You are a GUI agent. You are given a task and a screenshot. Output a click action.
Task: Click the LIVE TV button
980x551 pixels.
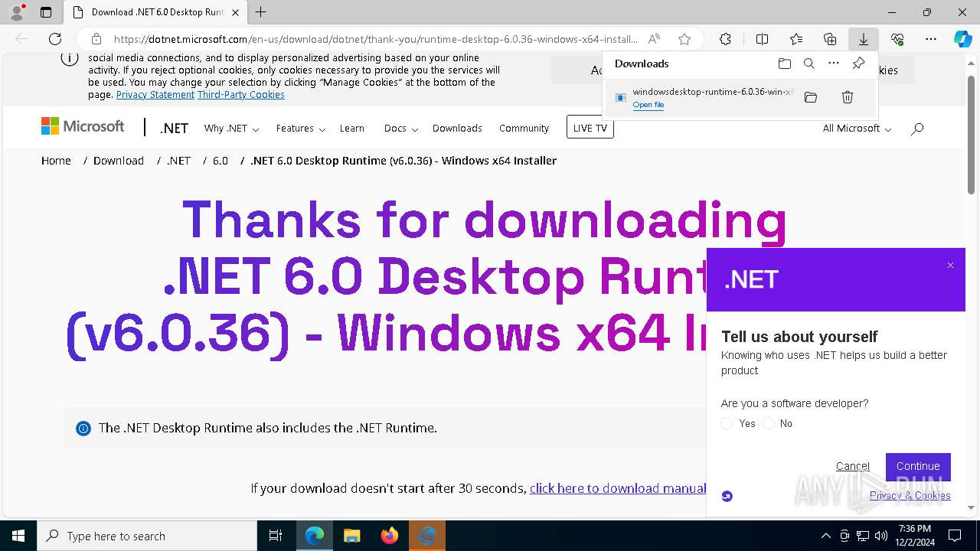coord(590,128)
